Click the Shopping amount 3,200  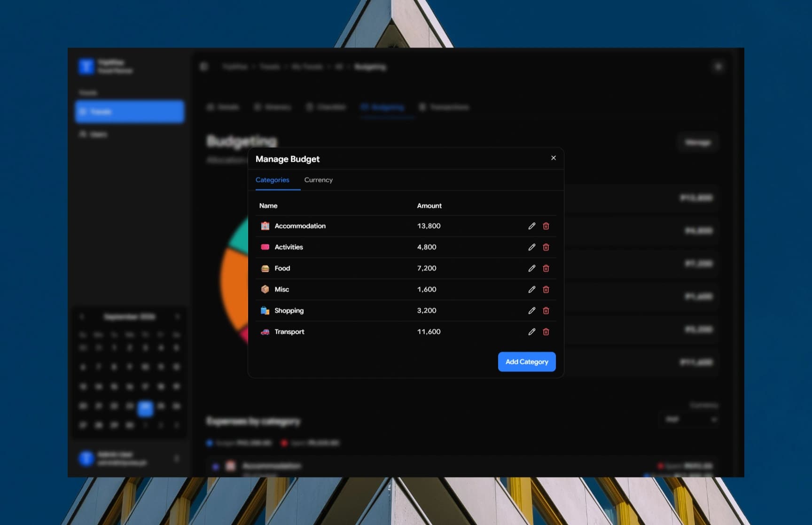(427, 311)
